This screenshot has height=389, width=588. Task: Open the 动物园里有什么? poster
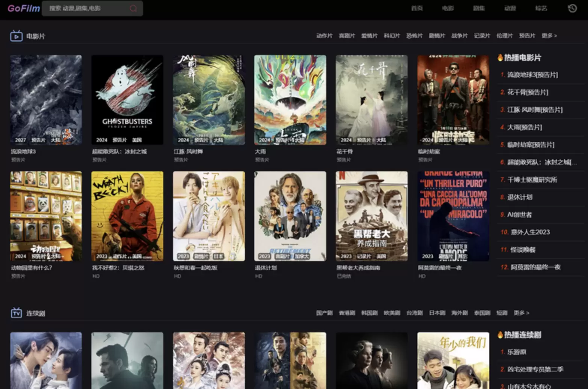pos(46,216)
